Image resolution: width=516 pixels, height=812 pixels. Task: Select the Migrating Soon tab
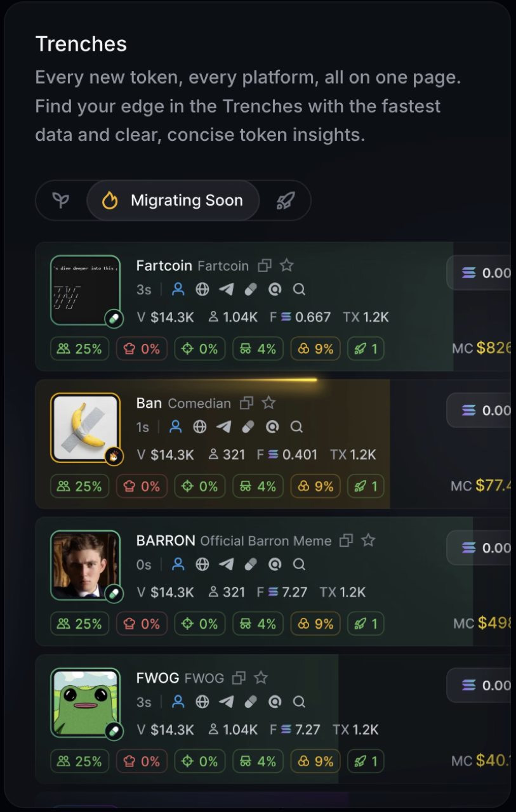(173, 201)
